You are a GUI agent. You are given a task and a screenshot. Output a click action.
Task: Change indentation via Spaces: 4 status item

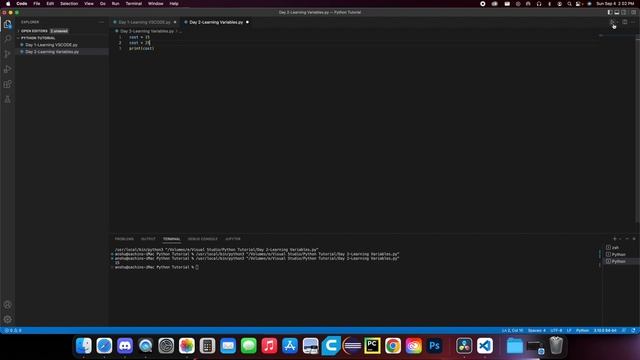[537, 331]
